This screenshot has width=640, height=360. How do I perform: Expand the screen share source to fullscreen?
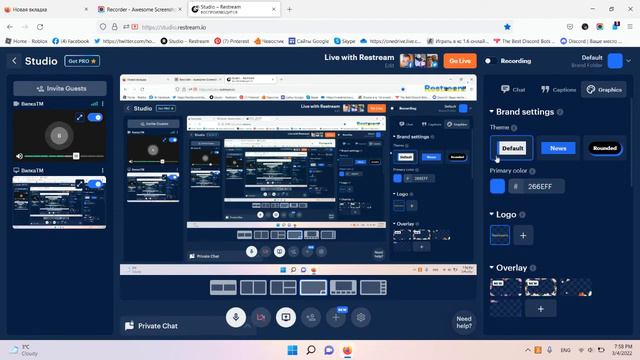coord(80,184)
